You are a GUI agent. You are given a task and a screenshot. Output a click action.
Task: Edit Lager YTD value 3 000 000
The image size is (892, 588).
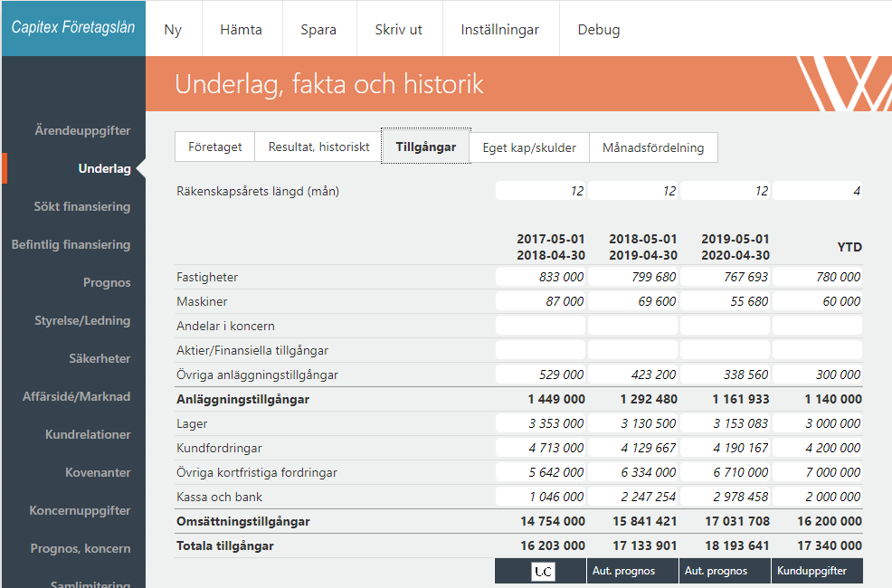point(817,423)
